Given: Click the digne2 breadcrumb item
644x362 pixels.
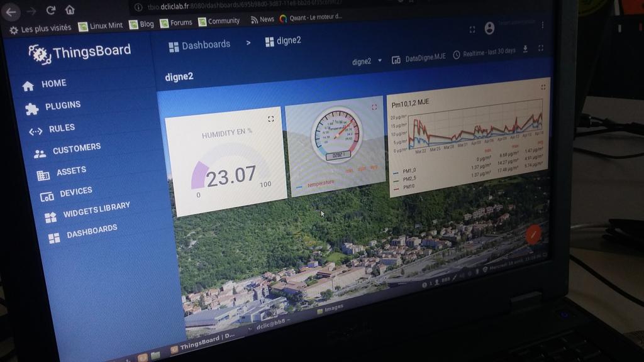Looking at the screenshot, I should point(284,41).
